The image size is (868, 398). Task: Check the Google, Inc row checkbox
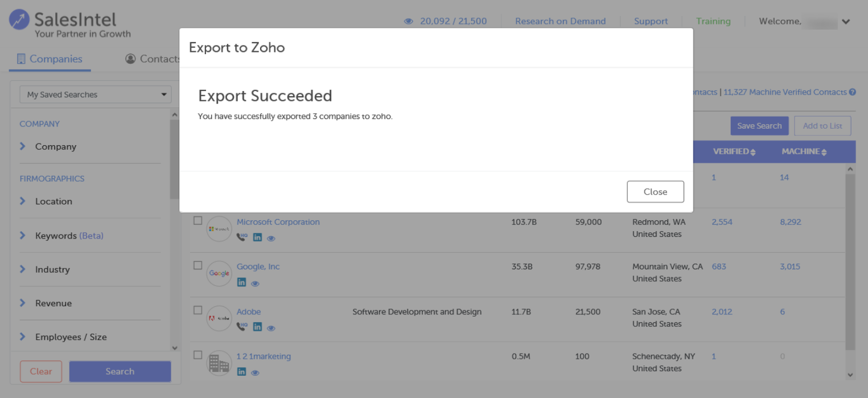[198, 265]
